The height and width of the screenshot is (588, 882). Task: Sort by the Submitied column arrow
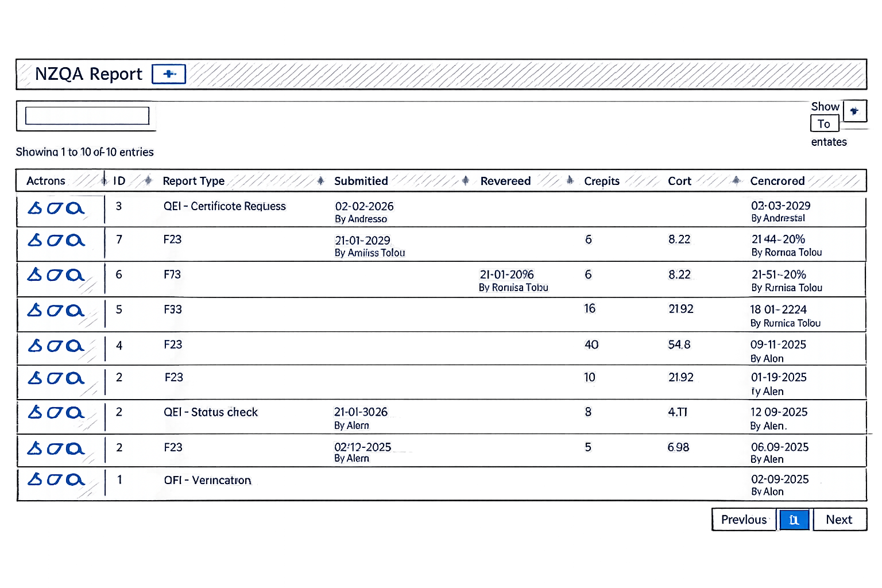(x=465, y=180)
